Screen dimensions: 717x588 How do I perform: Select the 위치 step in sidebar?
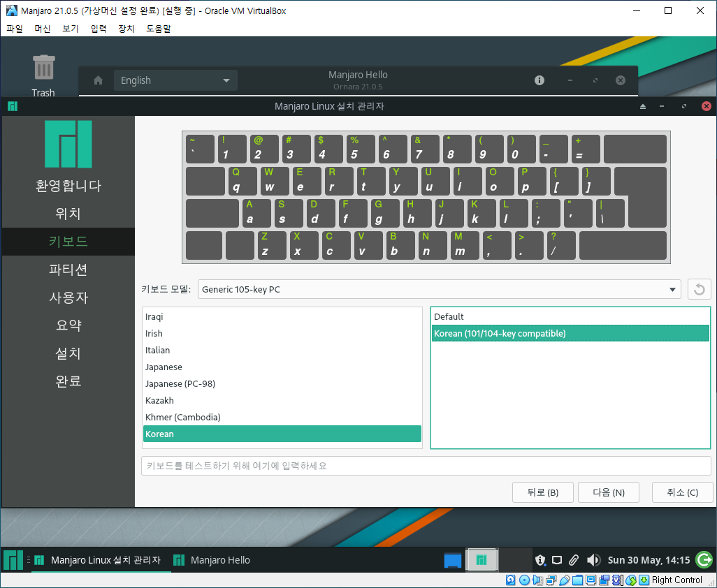(x=68, y=214)
